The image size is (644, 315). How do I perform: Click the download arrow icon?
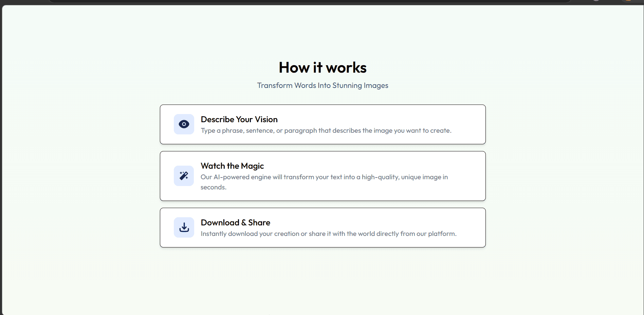[x=184, y=227]
